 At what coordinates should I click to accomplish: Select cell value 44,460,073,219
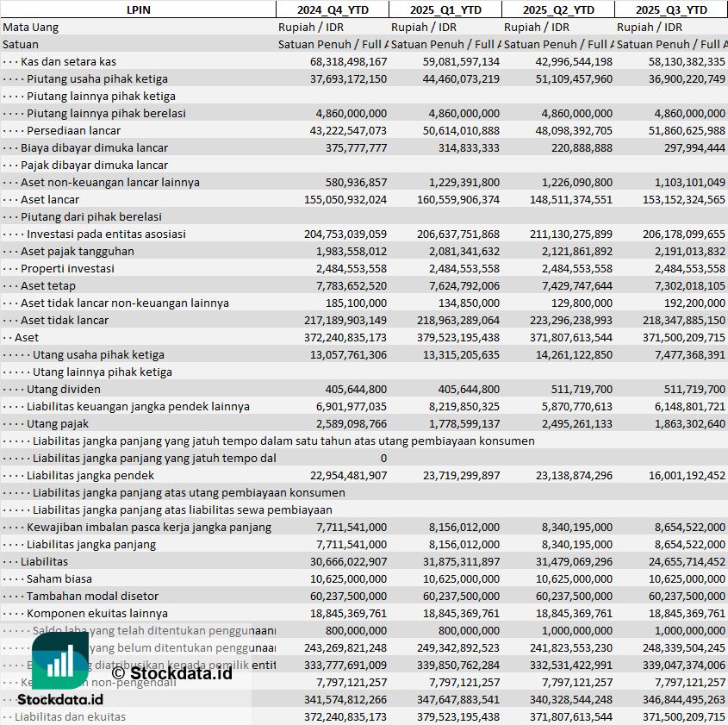pyautogui.click(x=461, y=79)
